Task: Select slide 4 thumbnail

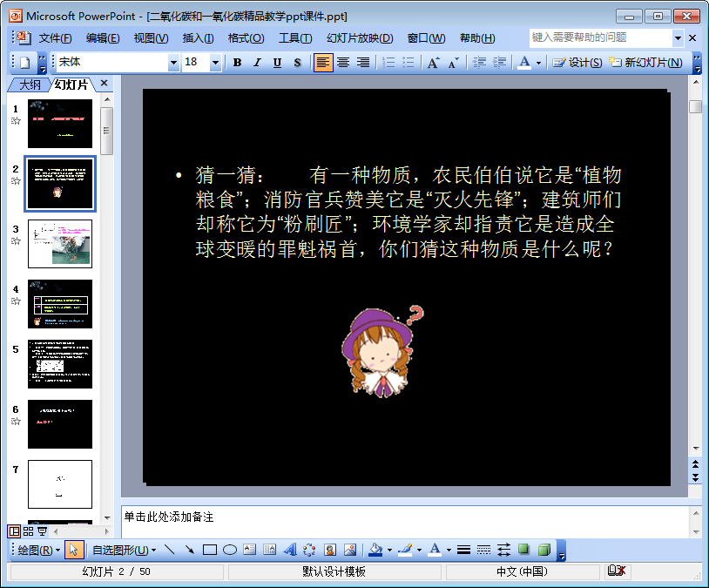Action: point(60,304)
